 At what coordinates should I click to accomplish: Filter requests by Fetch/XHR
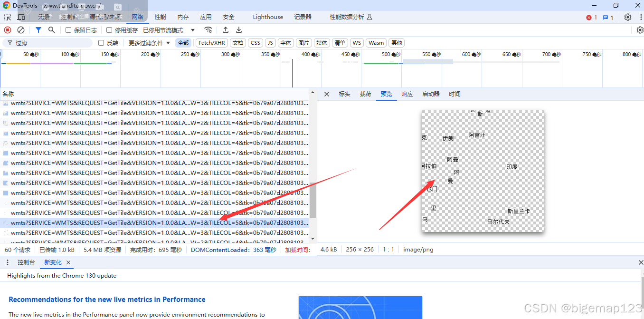pyautogui.click(x=212, y=43)
